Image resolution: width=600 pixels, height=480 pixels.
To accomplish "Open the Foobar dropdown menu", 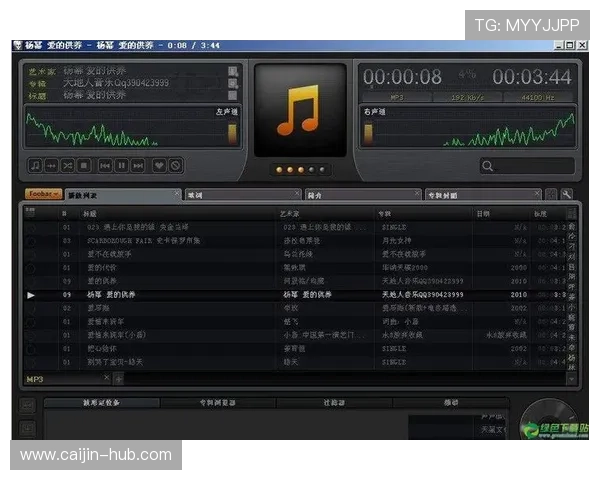I will pos(43,194).
